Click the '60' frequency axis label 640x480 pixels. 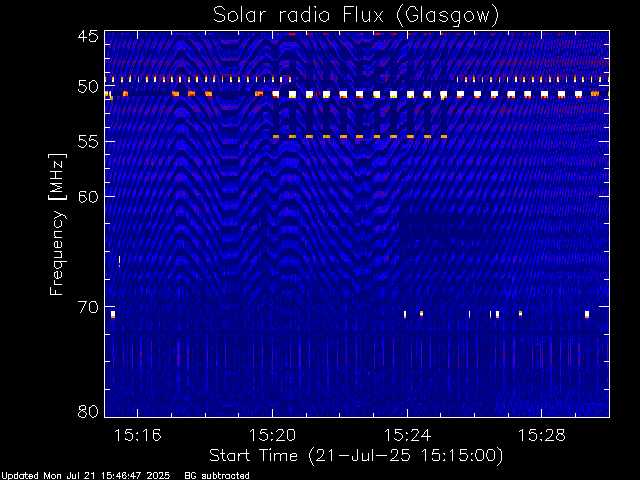[88, 196]
